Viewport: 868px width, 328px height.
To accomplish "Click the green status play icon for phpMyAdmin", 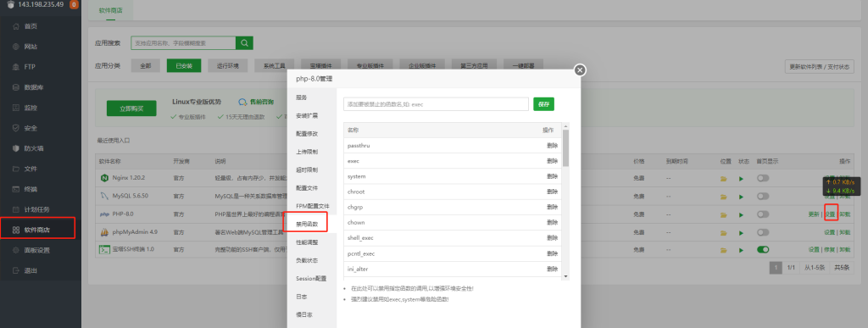I will [742, 232].
